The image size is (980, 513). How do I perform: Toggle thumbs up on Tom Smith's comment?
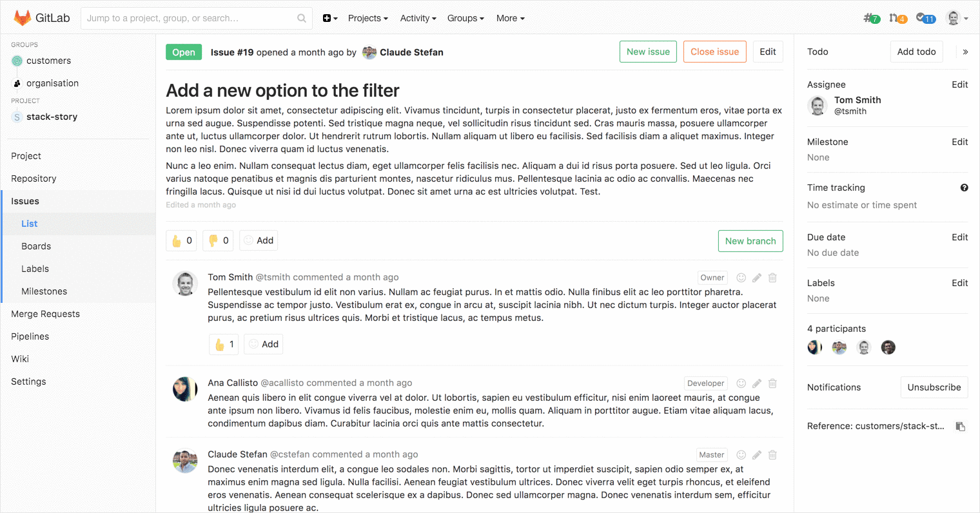tap(224, 344)
